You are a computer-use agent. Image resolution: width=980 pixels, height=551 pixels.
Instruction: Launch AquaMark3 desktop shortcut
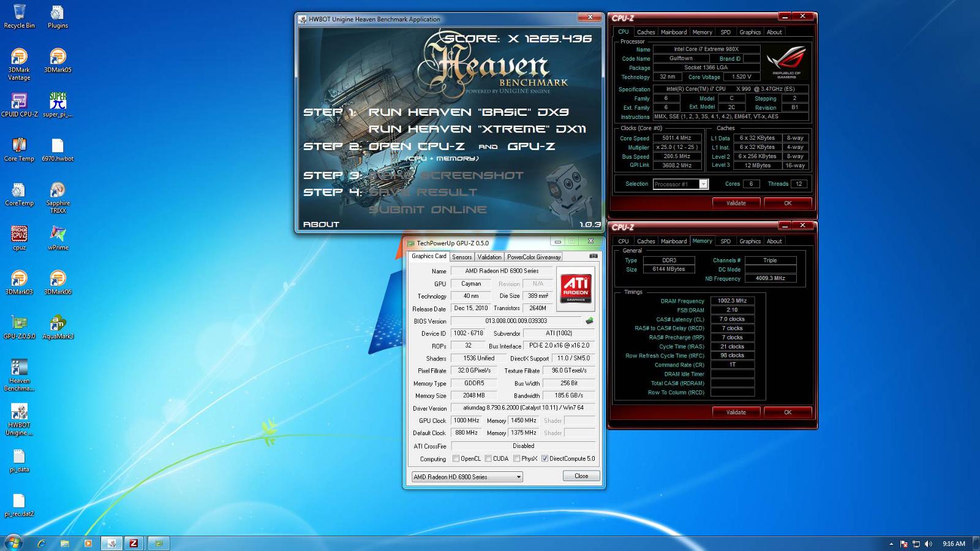coord(58,327)
